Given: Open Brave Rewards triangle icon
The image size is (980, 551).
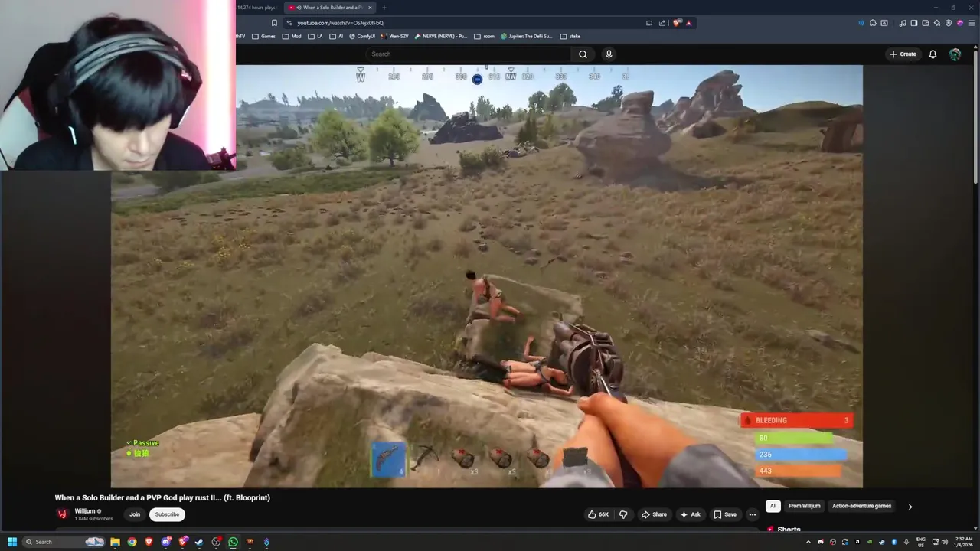Looking at the screenshot, I should (688, 23).
